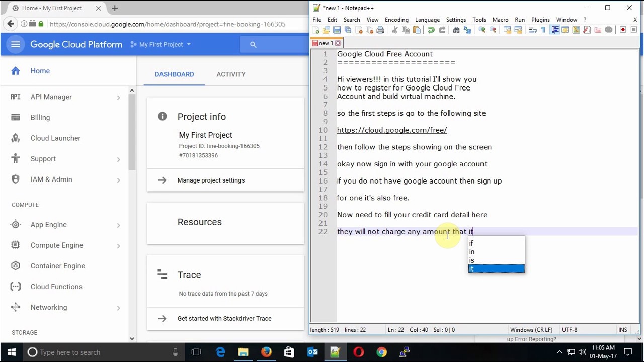Viewport: 644px width, 362px height.
Task: Click the site info icon in address bar
Action: click(24, 24)
